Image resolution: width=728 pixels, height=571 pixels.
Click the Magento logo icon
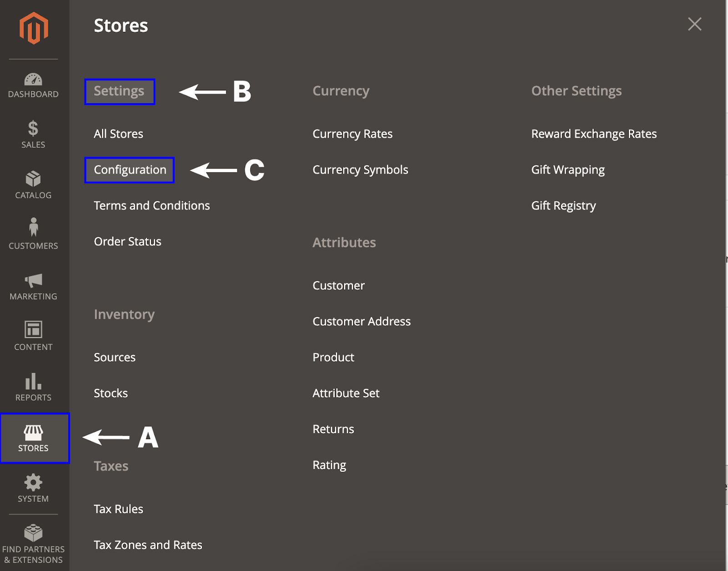pos(34,28)
